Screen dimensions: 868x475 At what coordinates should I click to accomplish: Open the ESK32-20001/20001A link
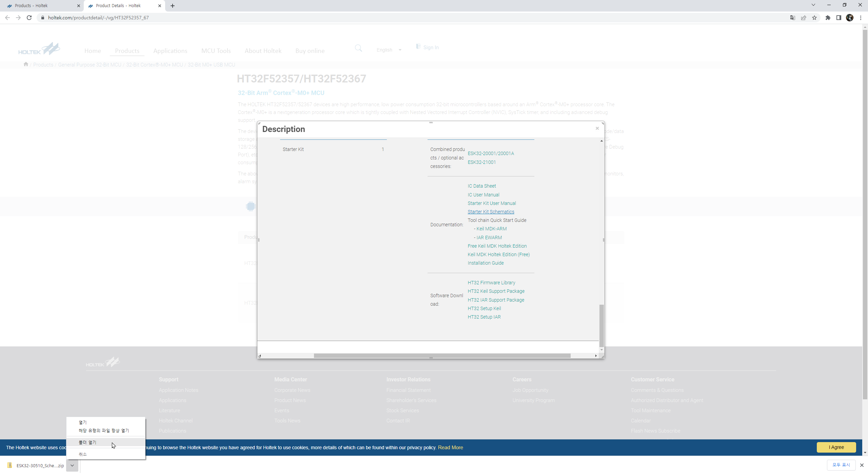491,153
